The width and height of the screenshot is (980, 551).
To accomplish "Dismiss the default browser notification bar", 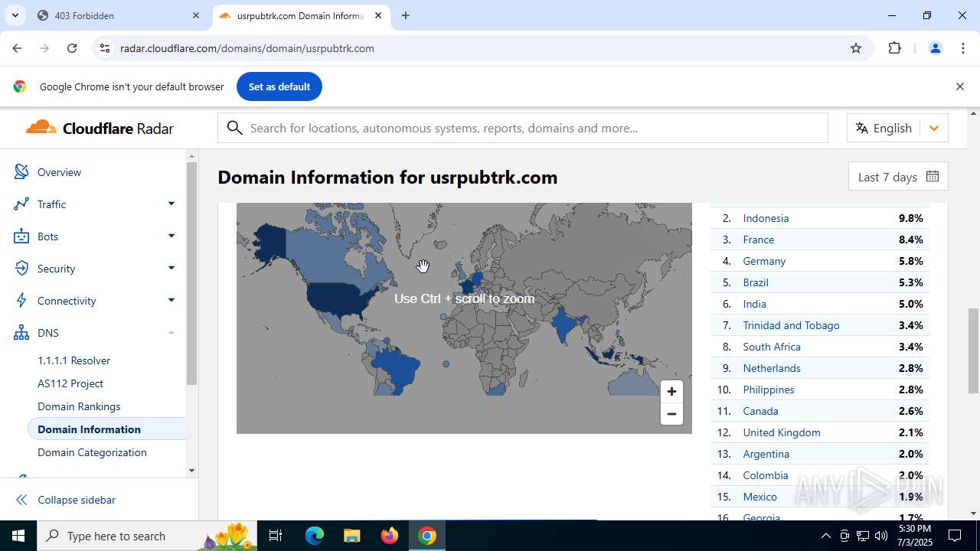I will pos(959,86).
